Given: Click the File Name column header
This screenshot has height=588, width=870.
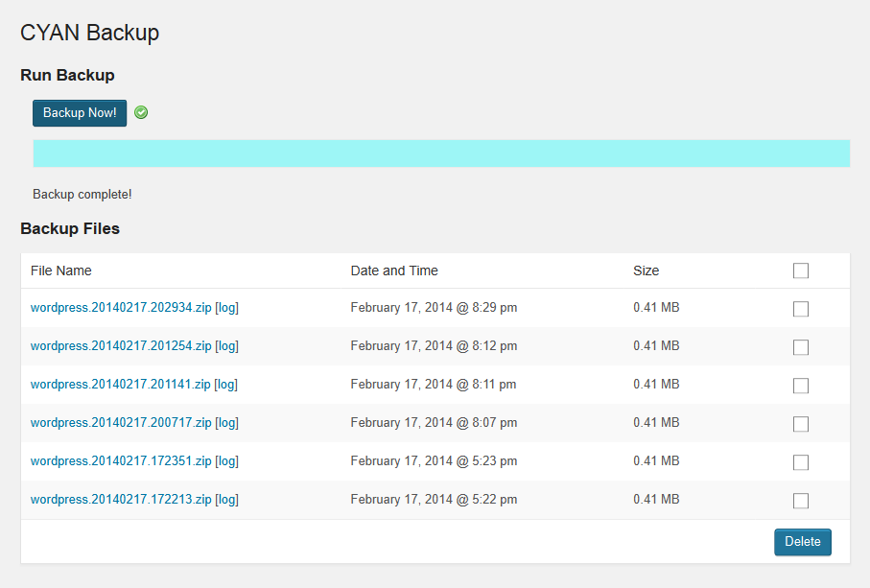Looking at the screenshot, I should [61, 270].
